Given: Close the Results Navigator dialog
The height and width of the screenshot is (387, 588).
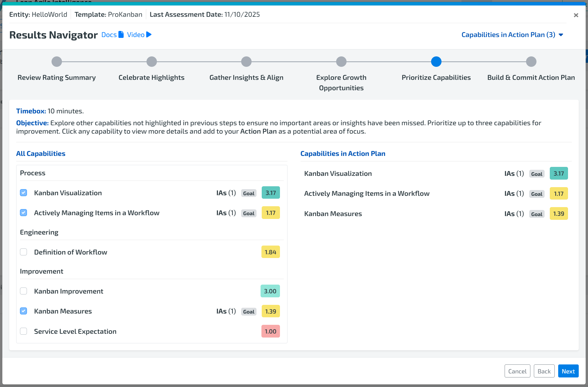Looking at the screenshot, I should (576, 15).
